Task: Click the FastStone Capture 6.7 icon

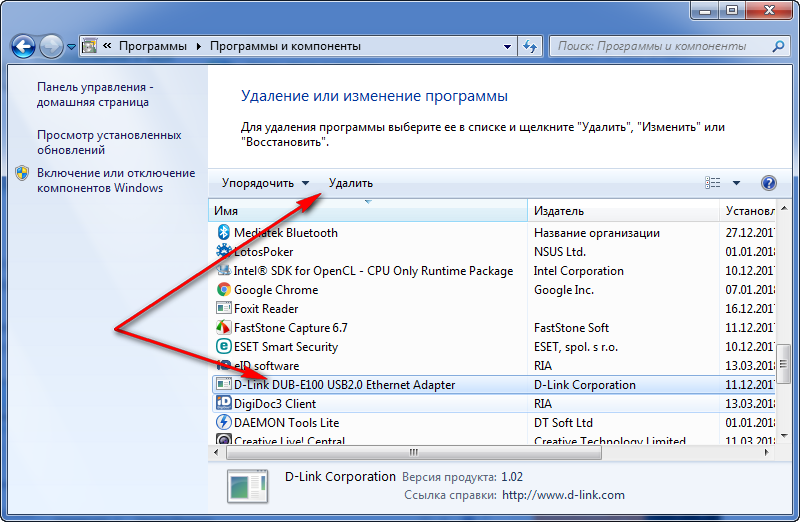Action: [x=223, y=327]
